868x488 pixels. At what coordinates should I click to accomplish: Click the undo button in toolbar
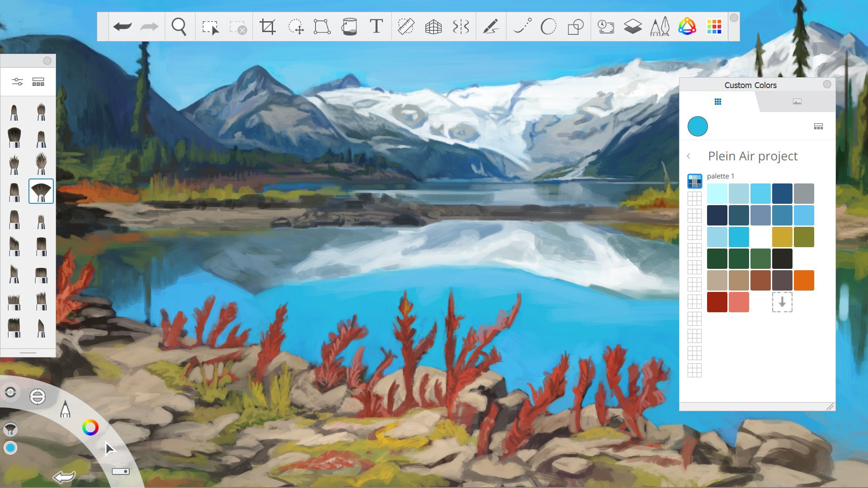coord(122,27)
